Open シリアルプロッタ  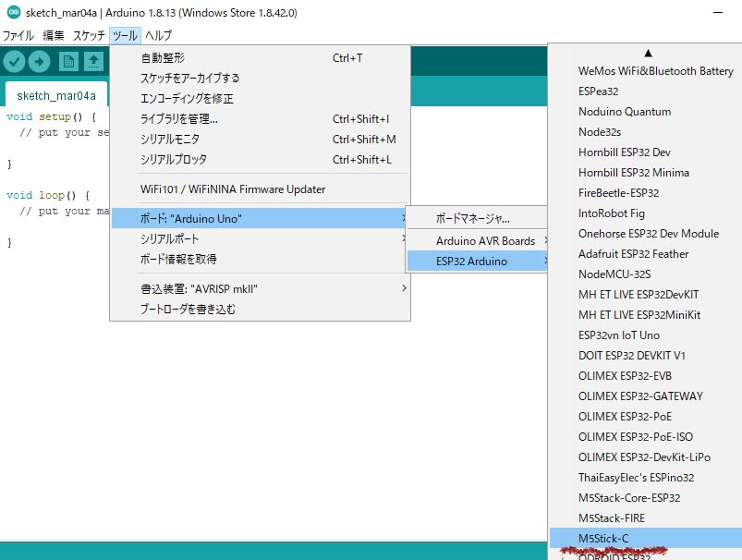[x=260, y=160]
